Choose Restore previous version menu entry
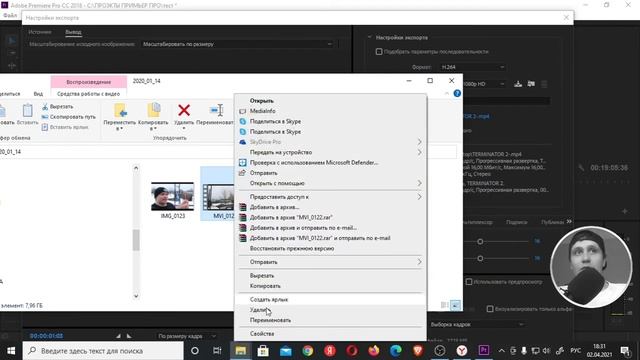 331,248
